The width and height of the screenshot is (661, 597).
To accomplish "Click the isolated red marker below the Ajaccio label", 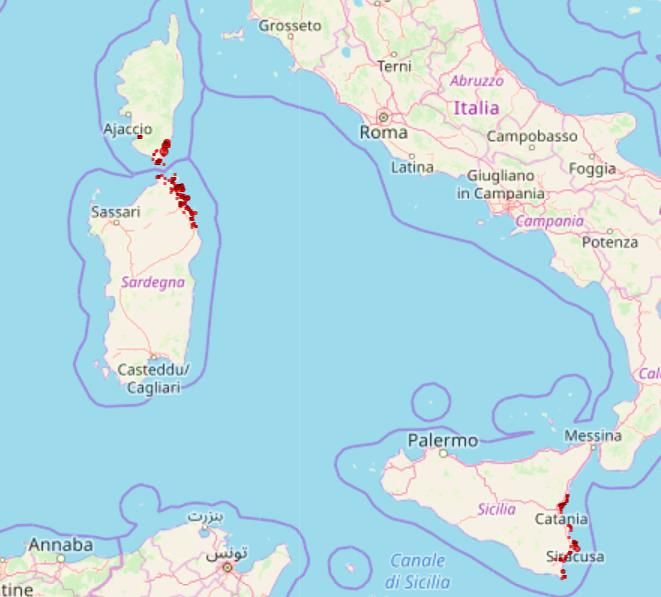I will tap(140, 137).
